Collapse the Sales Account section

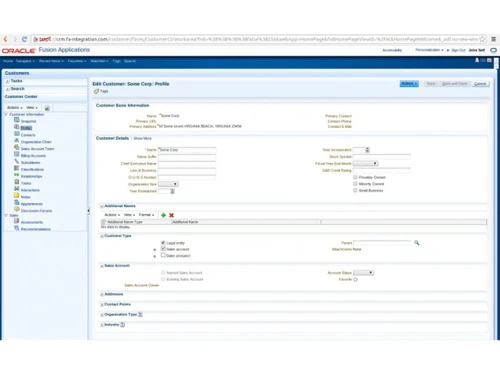pyautogui.click(x=102, y=266)
